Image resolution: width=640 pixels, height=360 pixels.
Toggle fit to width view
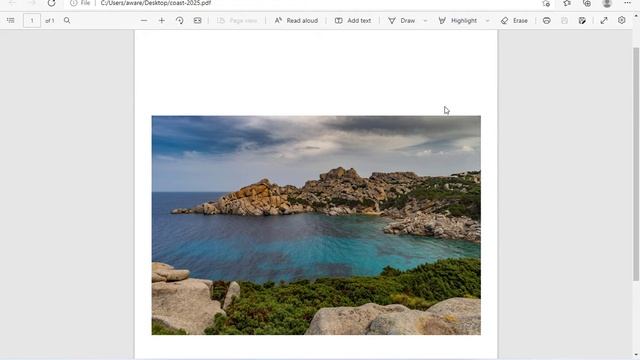coord(198,20)
